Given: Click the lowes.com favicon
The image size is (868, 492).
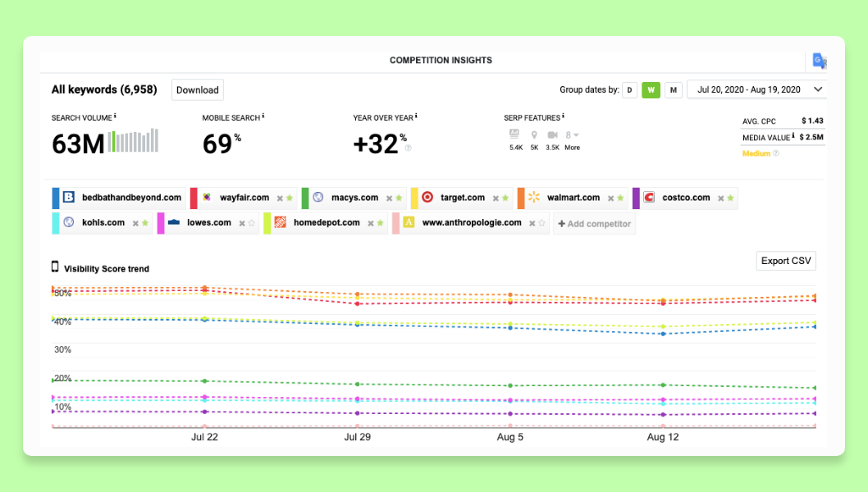Looking at the screenshot, I should (174, 222).
